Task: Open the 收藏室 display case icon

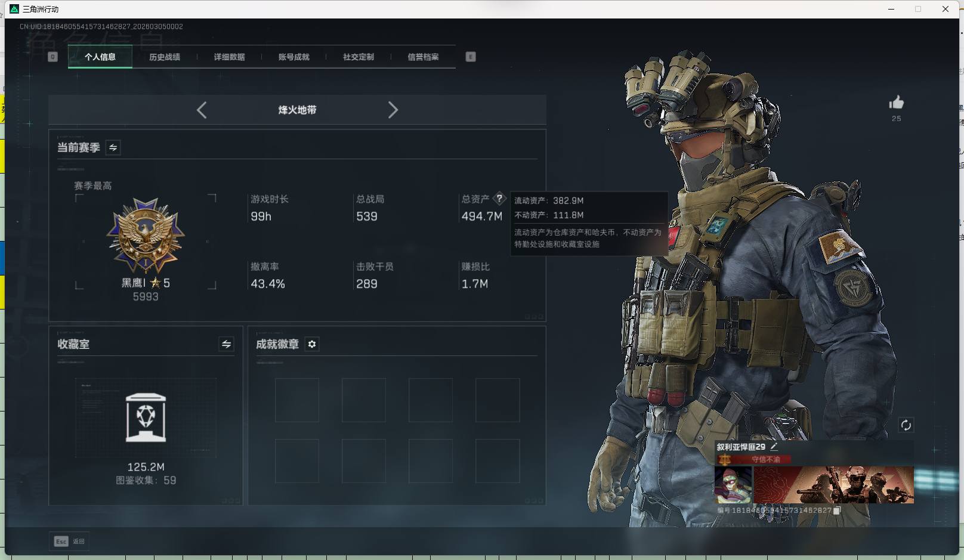Action: pyautogui.click(x=146, y=417)
